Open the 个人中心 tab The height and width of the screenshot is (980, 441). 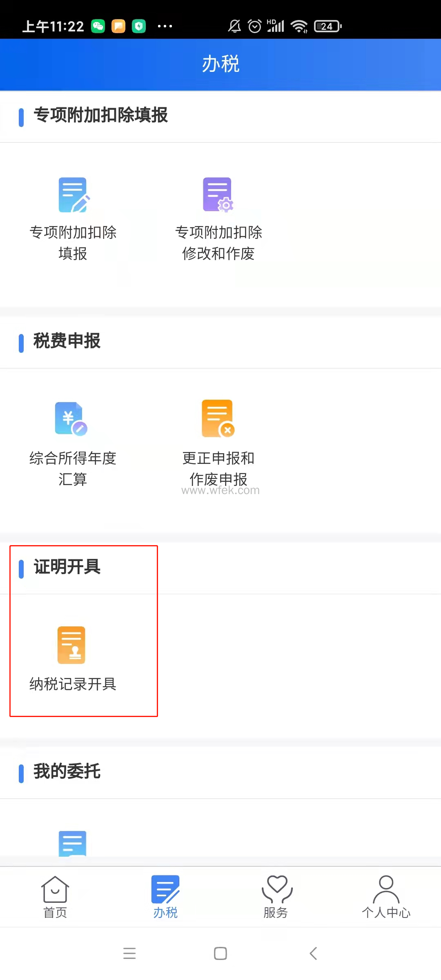pos(386,898)
